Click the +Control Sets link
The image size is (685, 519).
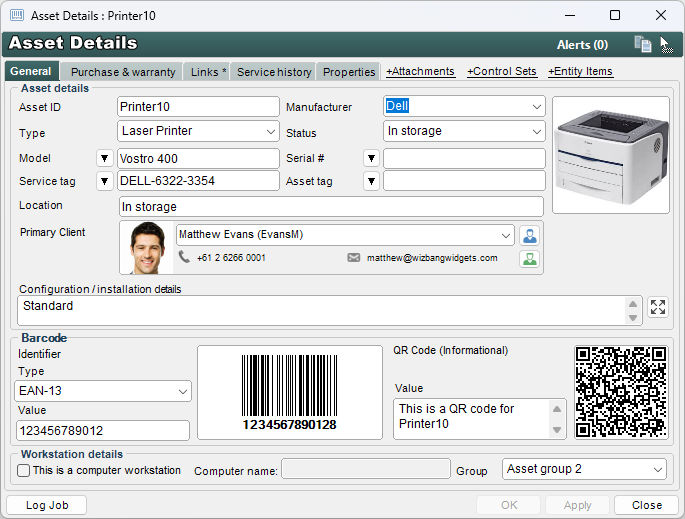pyautogui.click(x=502, y=71)
